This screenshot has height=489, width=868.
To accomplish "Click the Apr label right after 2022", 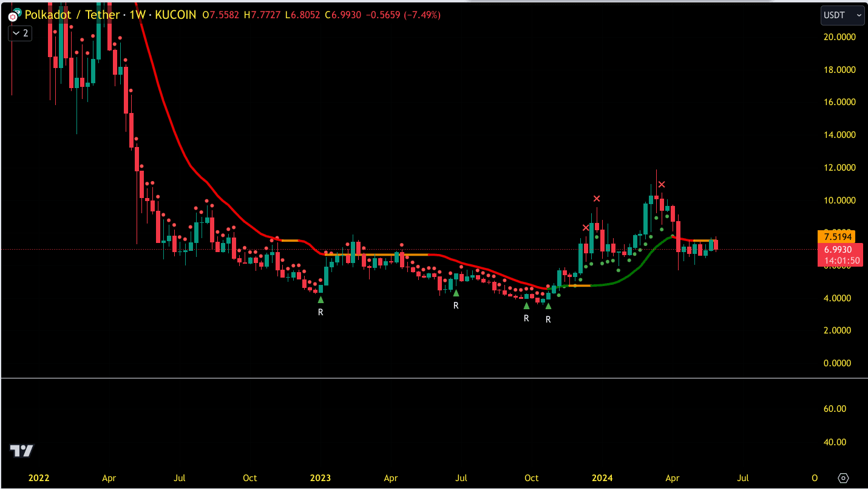I will (x=109, y=478).
